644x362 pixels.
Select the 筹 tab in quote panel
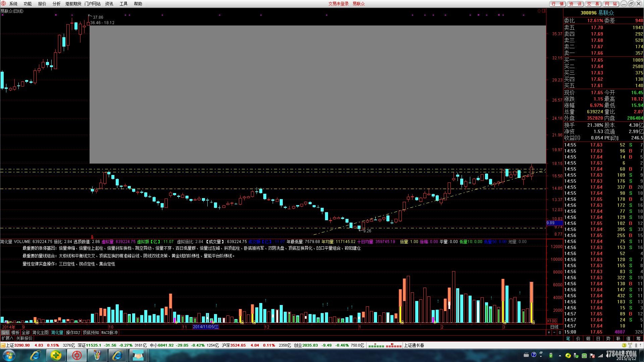tap(639, 339)
